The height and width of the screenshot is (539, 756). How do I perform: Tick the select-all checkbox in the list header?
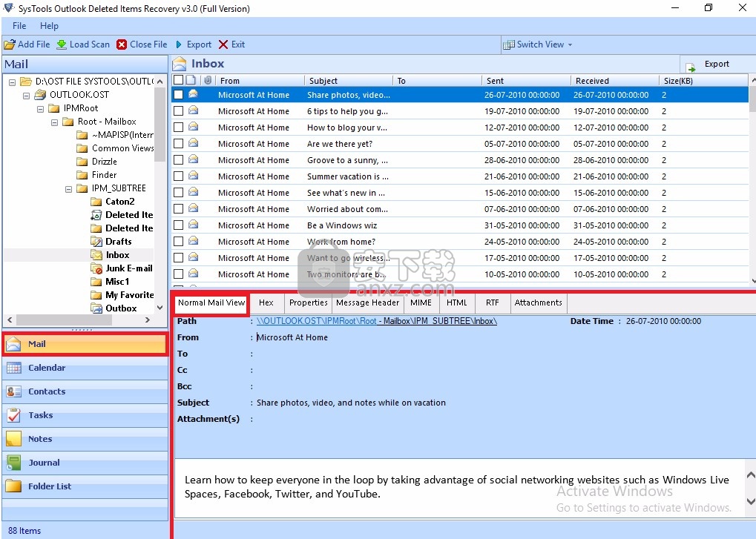point(178,80)
